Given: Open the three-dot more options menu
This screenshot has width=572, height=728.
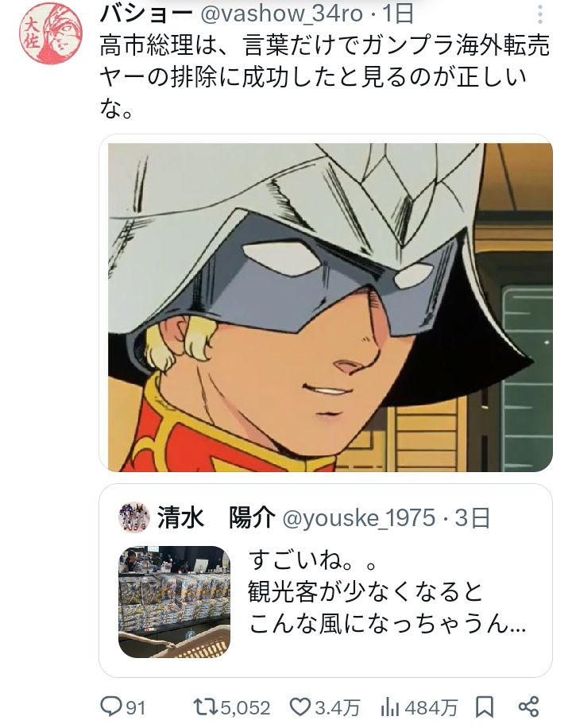Looking at the screenshot, I should [539, 15].
